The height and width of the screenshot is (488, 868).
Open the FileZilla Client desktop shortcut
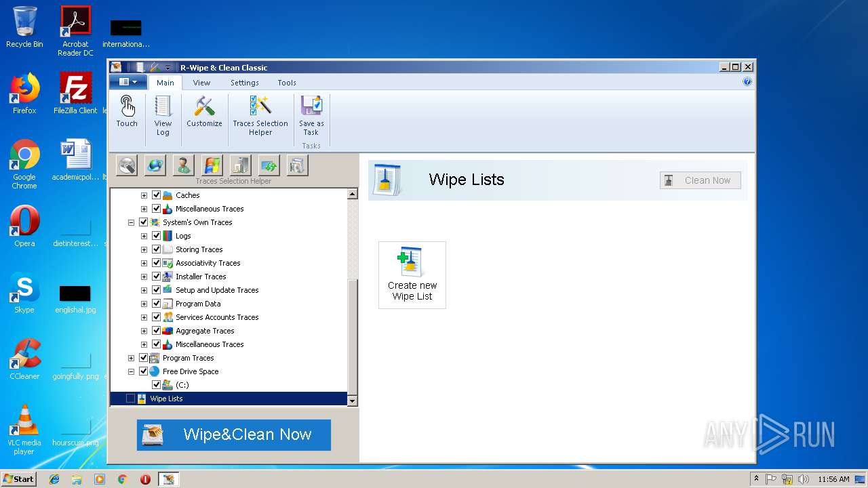tap(75, 94)
